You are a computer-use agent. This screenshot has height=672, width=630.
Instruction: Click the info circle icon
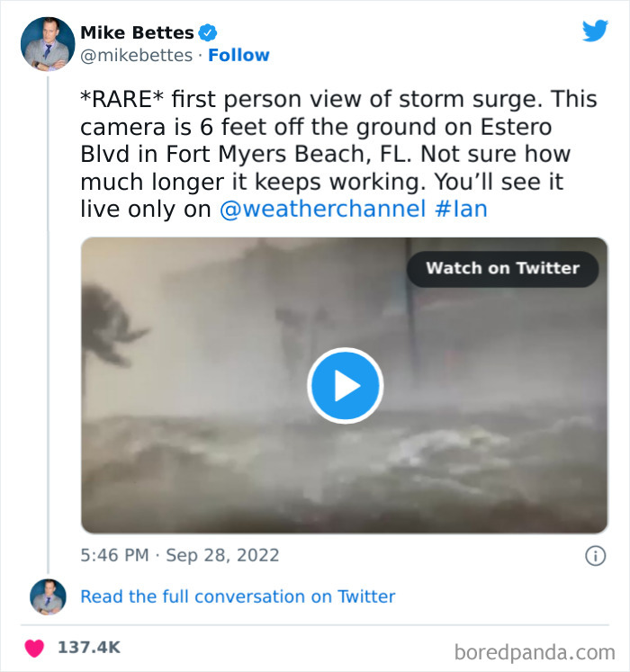pyautogui.click(x=595, y=556)
